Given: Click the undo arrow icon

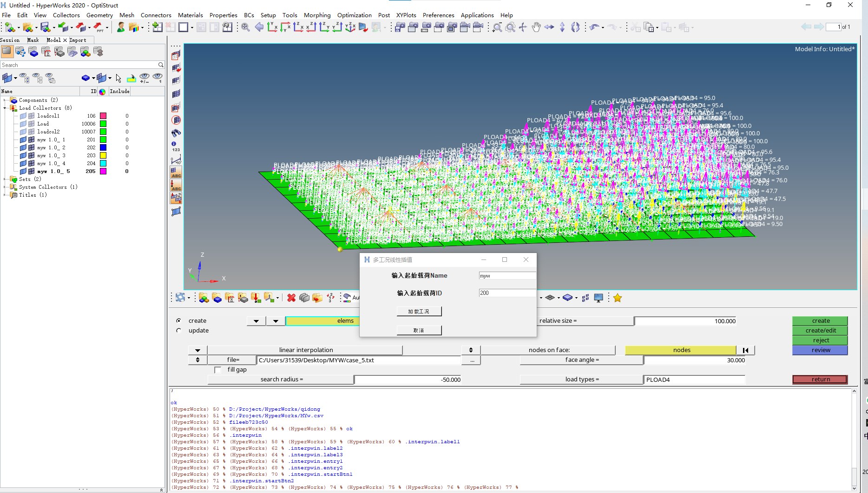Looking at the screenshot, I should [x=594, y=27].
